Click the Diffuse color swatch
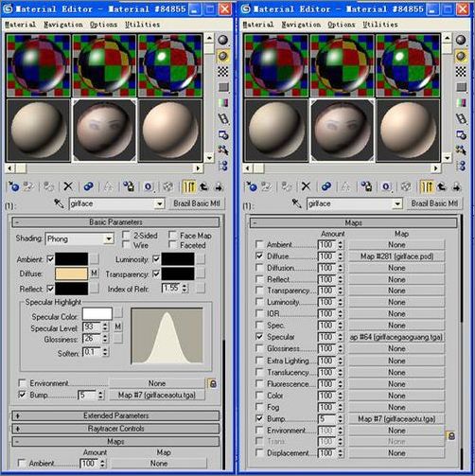Image resolution: width=475 pixels, height=476 pixels. point(72,273)
